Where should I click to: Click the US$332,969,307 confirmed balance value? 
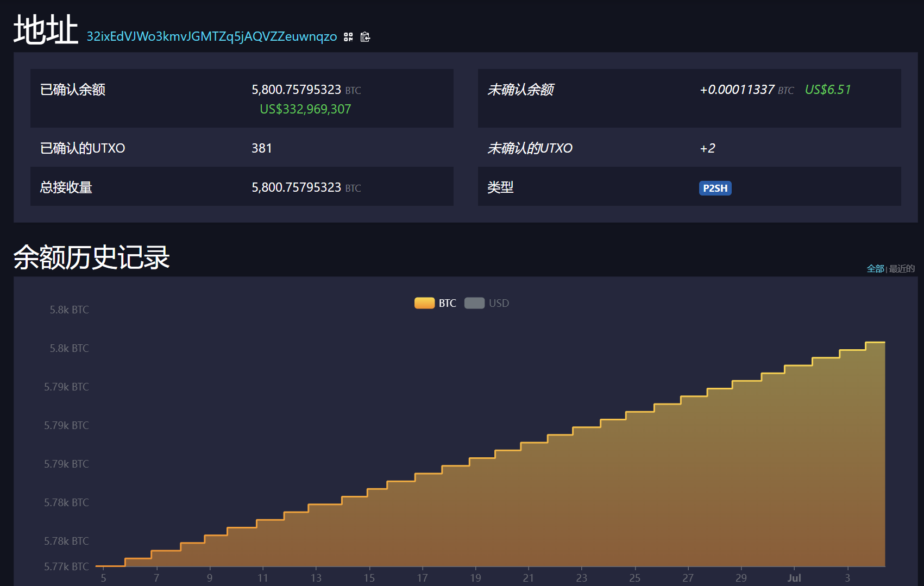click(305, 109)
